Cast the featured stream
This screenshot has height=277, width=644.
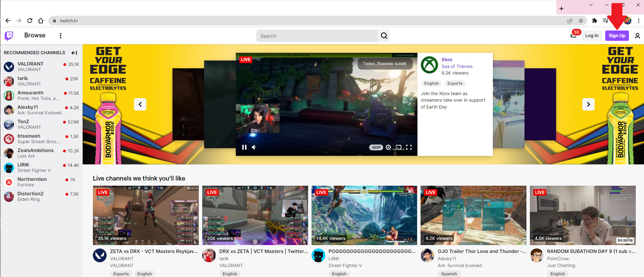coord(399,147)
